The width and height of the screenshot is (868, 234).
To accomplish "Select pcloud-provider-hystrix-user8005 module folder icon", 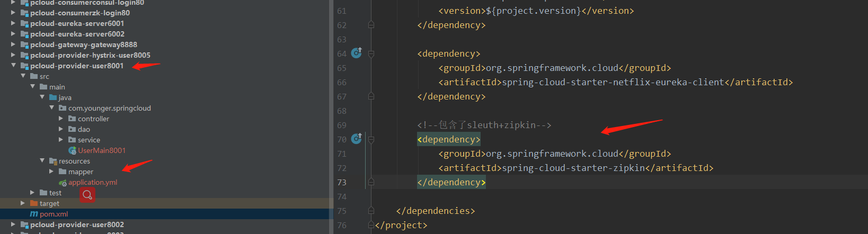I will coord(24,55).
